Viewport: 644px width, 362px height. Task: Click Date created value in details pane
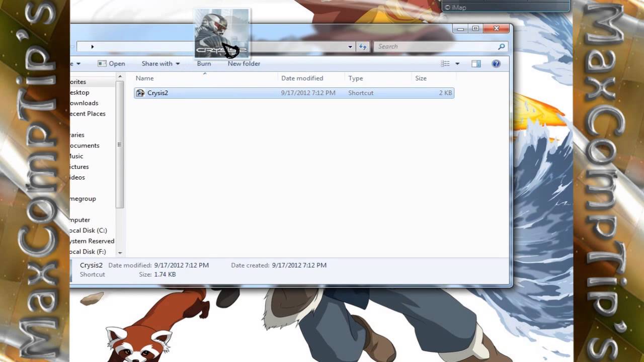click(299, 265)
